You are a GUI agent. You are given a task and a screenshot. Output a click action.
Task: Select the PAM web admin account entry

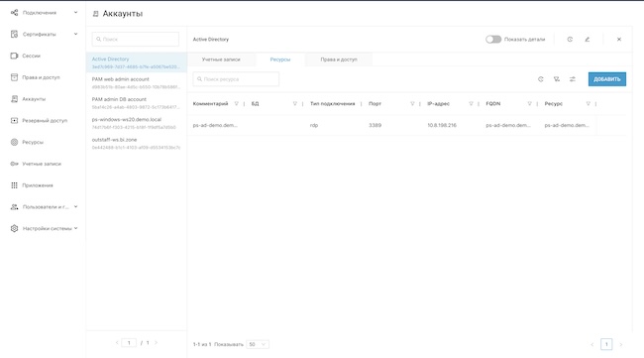(x=137, y=82)
